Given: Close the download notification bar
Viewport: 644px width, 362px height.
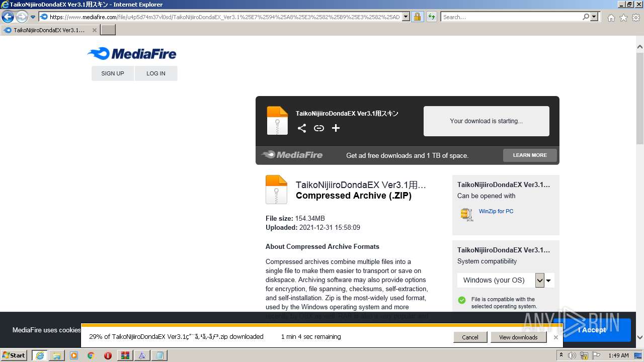Looking at the screenshot, I should (555, 337).
